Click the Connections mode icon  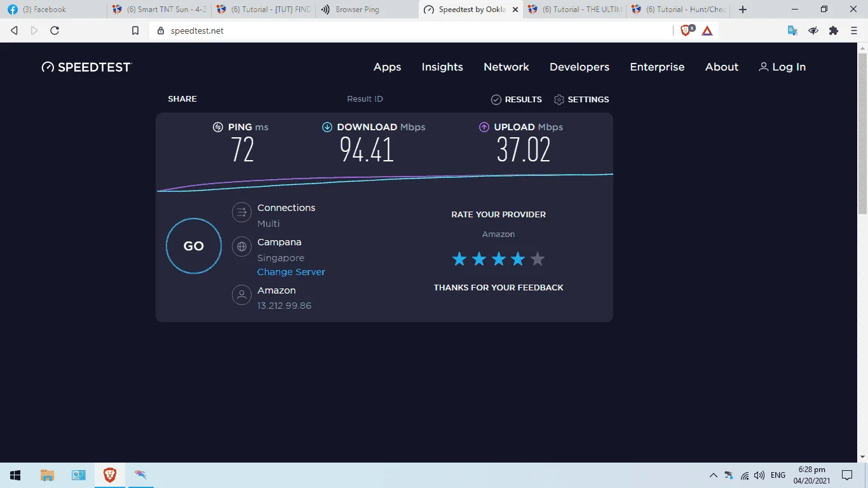[x=241, y=212]
